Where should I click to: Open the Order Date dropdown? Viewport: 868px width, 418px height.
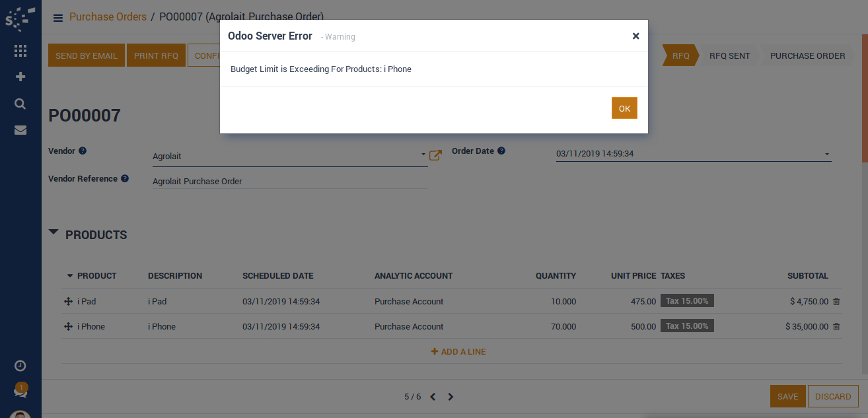coord(826,155)
